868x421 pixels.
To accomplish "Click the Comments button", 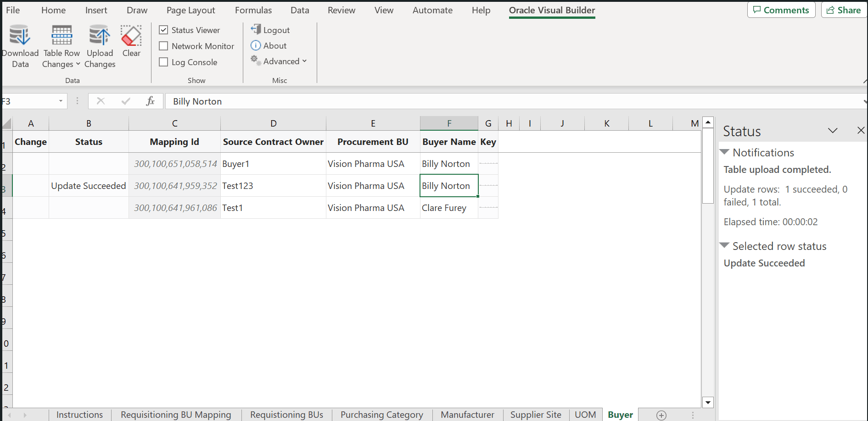I will click(781, 9).
